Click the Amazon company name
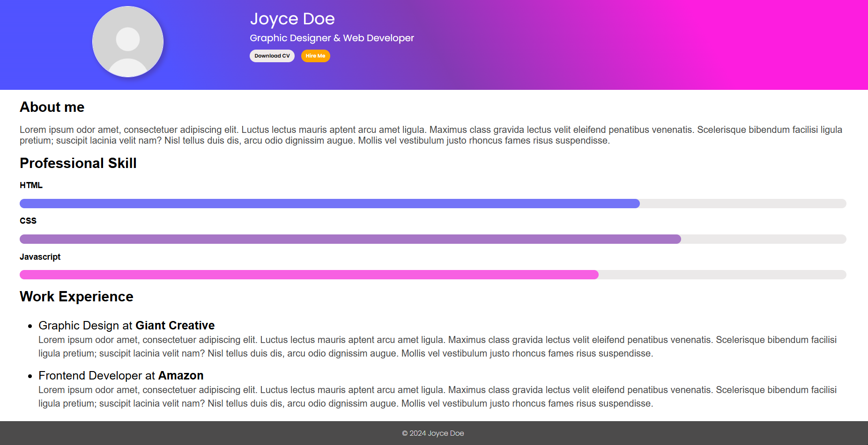The width and height of the screenshot is (868, 445). [x=181, y=375]
